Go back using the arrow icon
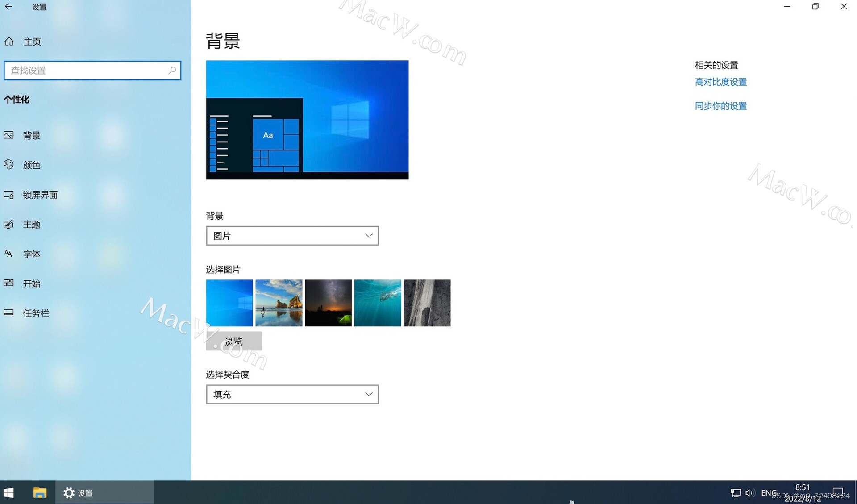The width and height of the screenshot is (857, 504). point(8,7)
